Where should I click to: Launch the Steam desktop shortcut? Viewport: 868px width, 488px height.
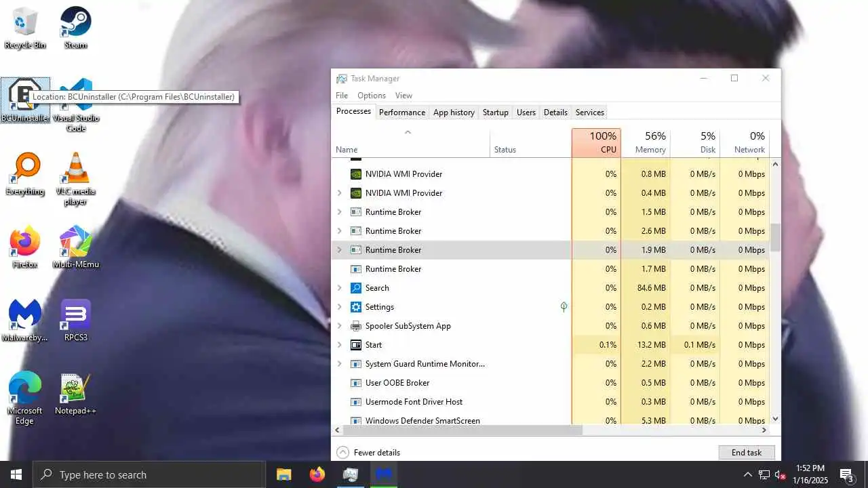coord(75,28)
